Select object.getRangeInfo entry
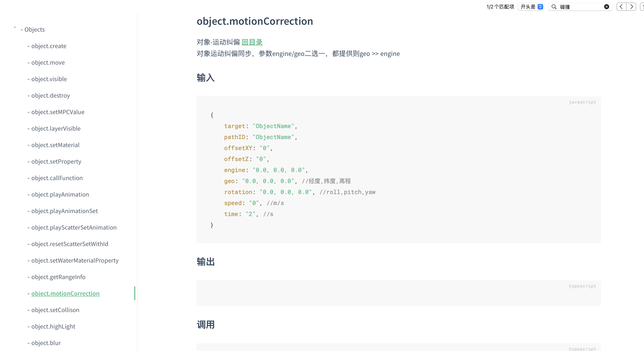644x351 pixels. 58,277
